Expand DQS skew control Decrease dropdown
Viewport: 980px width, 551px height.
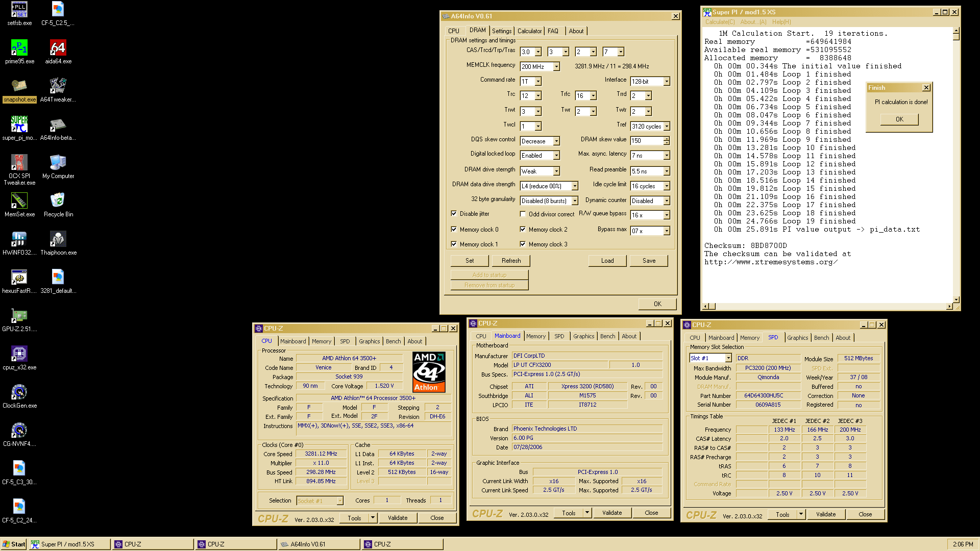click(x=556, y=141)
